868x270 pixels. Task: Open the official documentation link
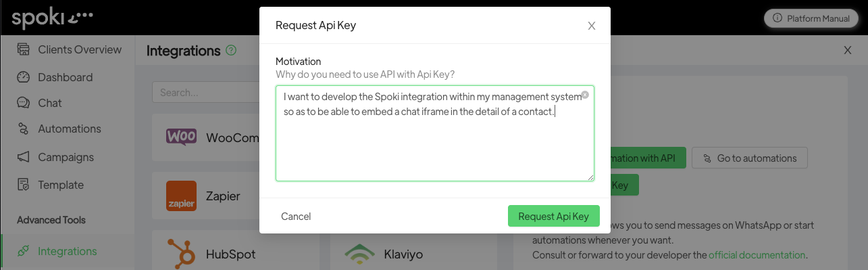[x=757, y=255]
